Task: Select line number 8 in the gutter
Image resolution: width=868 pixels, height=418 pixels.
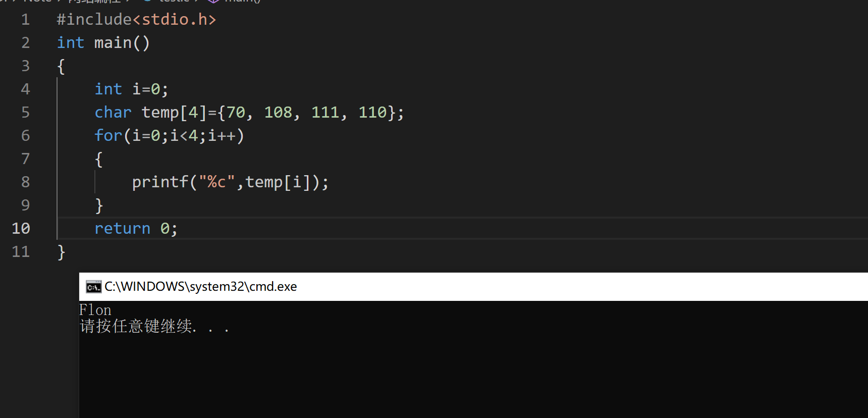Action: pos(25,182)
